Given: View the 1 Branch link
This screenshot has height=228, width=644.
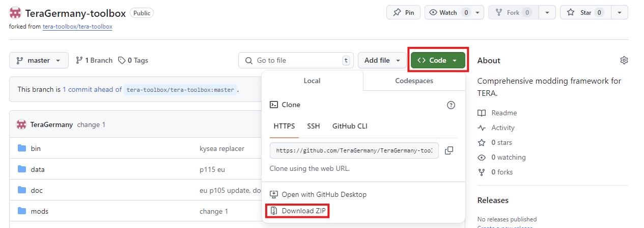Looking at the screenshot, I should click(94, 60).
